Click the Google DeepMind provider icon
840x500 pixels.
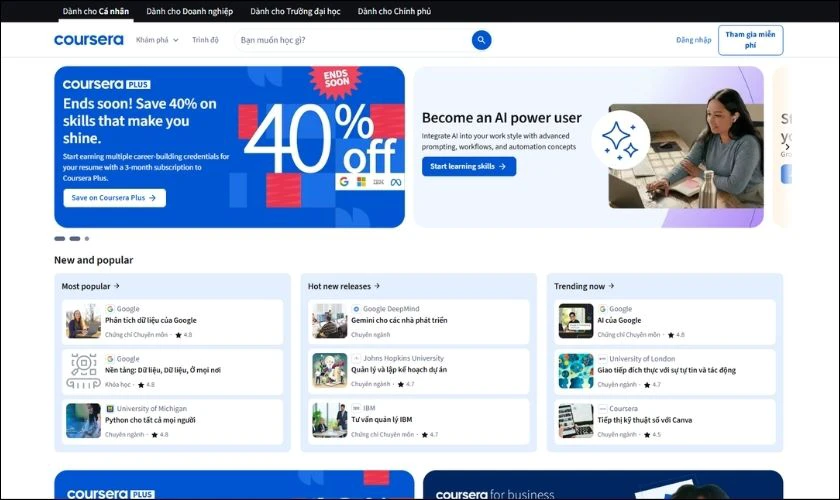[356, 309]
